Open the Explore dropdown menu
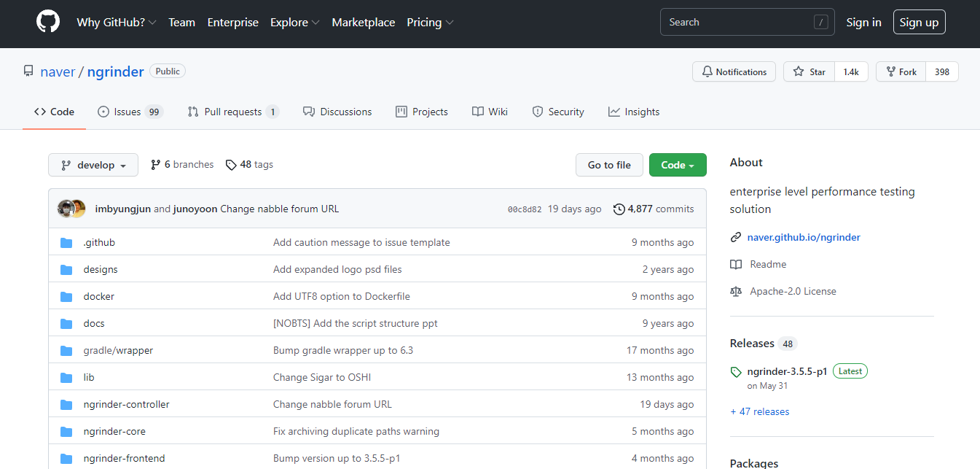This screenshot has width=980, height=469. pyautogui.click(x=295, y=23)
